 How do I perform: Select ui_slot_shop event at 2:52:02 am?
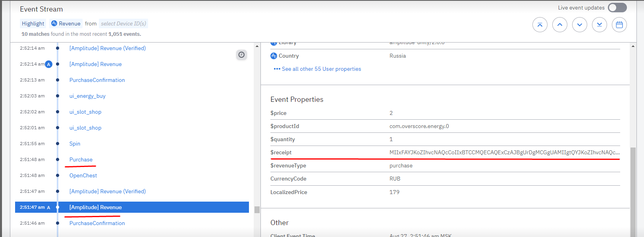point(85,112)
